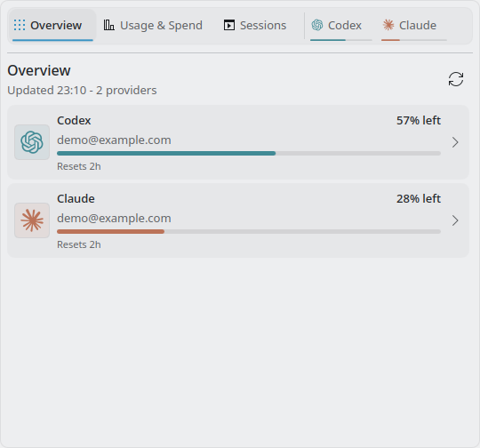The image size is (480, 448).
Task: Click the "28% left" value
Action: tap(419, 199)
